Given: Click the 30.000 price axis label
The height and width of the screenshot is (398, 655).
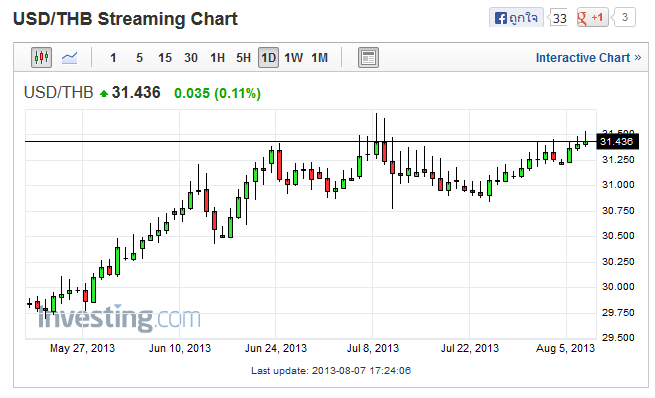Looking at the screenshot, I should [x=618, y=286].
